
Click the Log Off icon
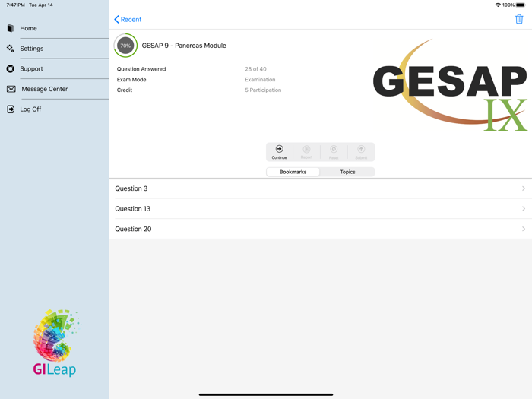pyautogui.click(x=11, y=109)
